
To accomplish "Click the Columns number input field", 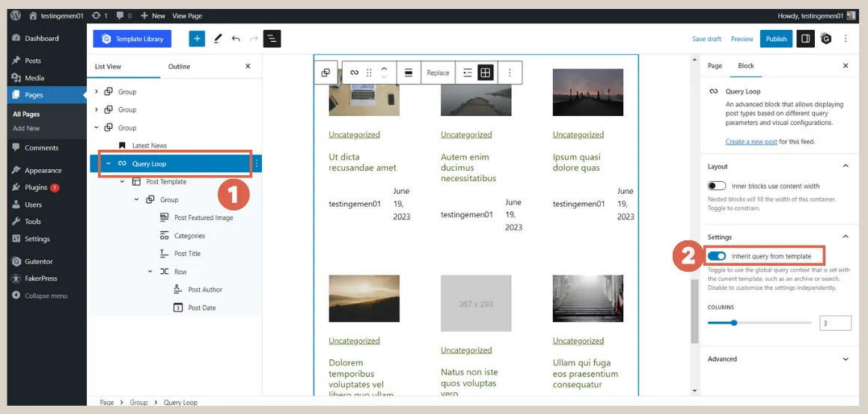I will point(835,323).
